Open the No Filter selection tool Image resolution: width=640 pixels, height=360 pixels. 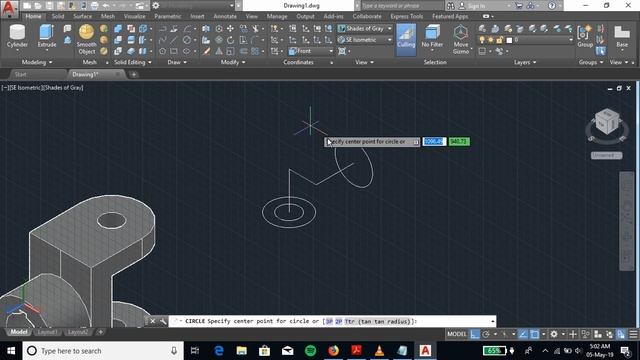(x=432, y=36)
